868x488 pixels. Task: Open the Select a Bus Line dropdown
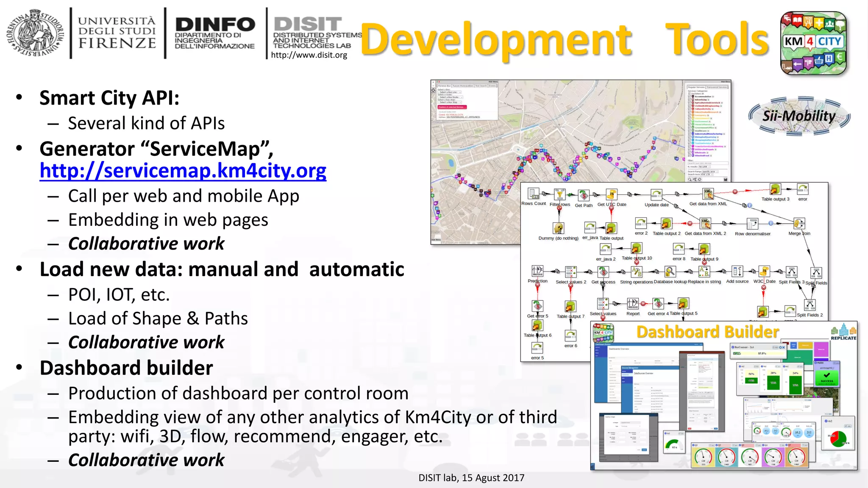click(450, 92)
